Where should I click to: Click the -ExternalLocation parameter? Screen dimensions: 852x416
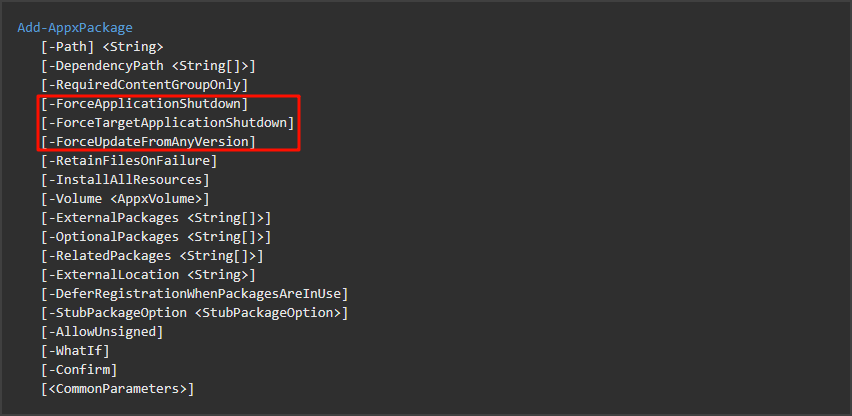[x=148, y=275]
